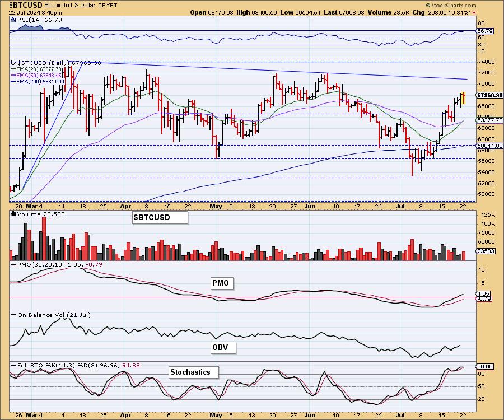
Task: Click the High 68490.59 value
Action: pyautogui.click(x=256, y=12)
